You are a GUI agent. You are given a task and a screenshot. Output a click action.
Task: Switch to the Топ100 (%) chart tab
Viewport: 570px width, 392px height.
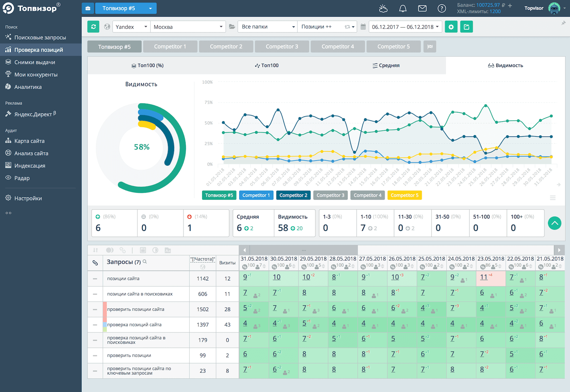(x=147, y=65)
